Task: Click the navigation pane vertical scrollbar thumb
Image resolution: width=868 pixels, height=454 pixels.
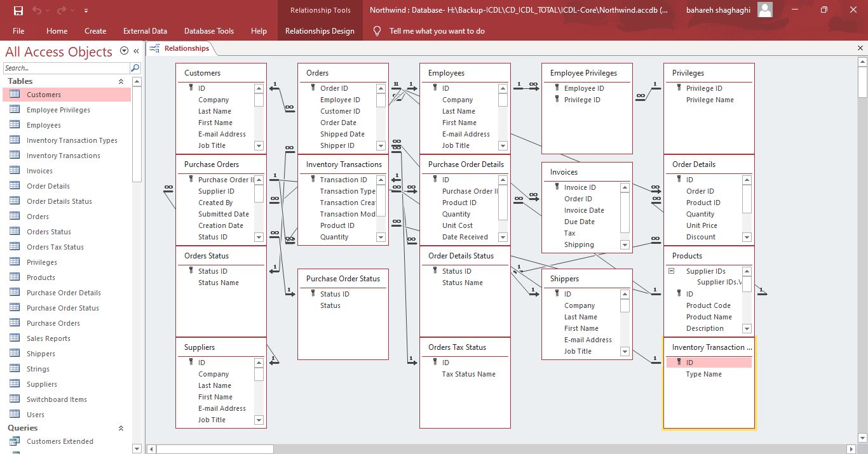Action: [x=137, y=135]
